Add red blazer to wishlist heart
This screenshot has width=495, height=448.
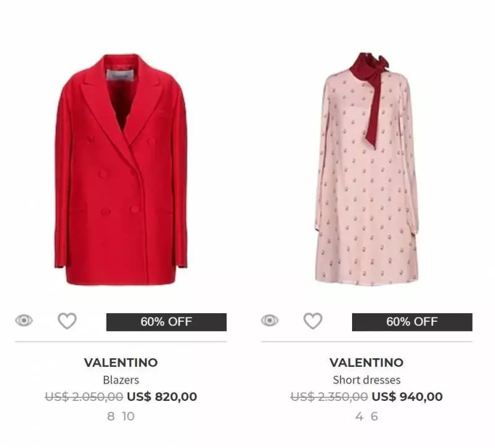point(67,321)
